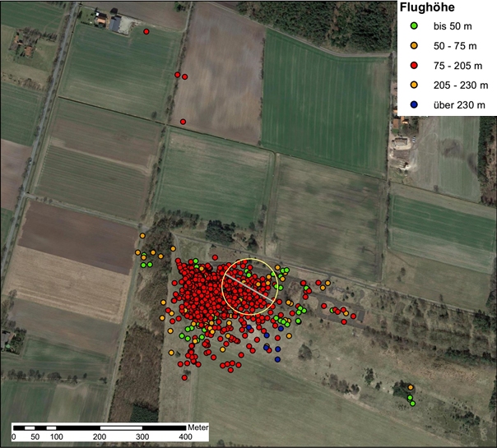
Task: Select the 'Flughöhe' legend title
Action: click(x=427, y=7)
